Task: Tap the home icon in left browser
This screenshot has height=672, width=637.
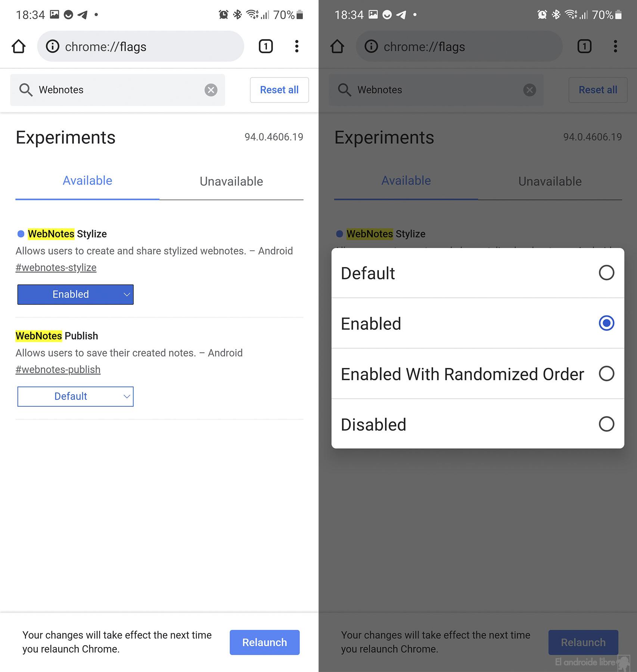Action: [x=19, y=47]
